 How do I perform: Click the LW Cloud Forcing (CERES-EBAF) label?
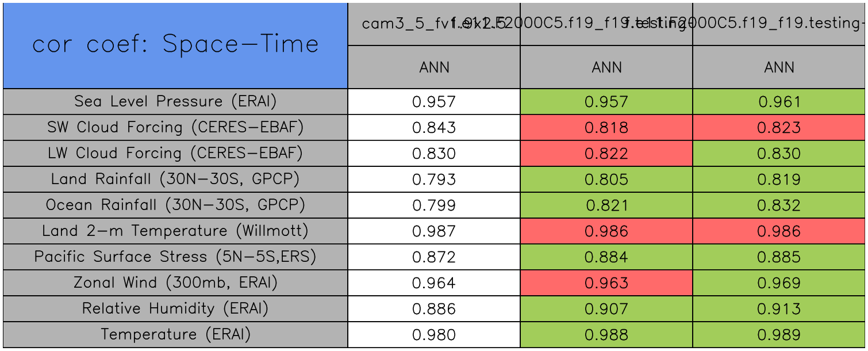point(175,154)
